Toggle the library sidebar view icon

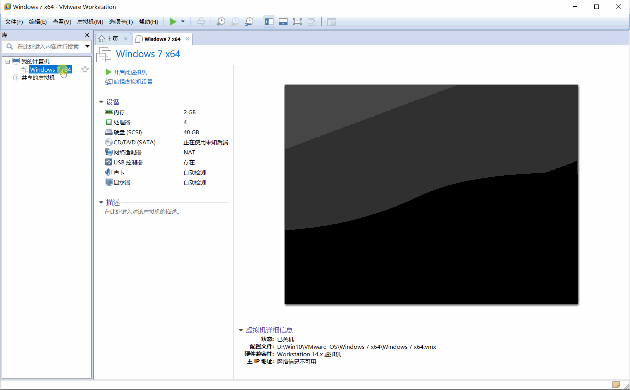269,22
